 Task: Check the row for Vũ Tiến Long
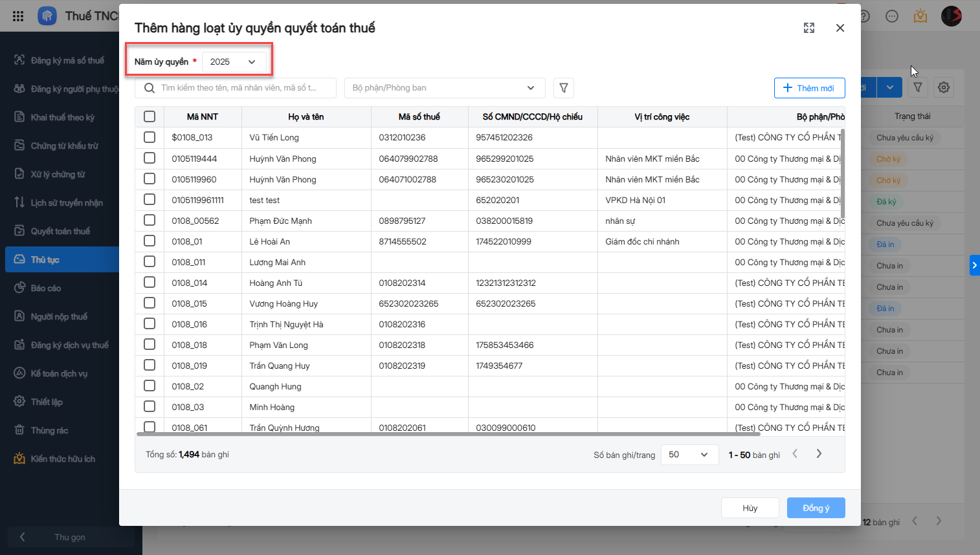coord(150,137)
